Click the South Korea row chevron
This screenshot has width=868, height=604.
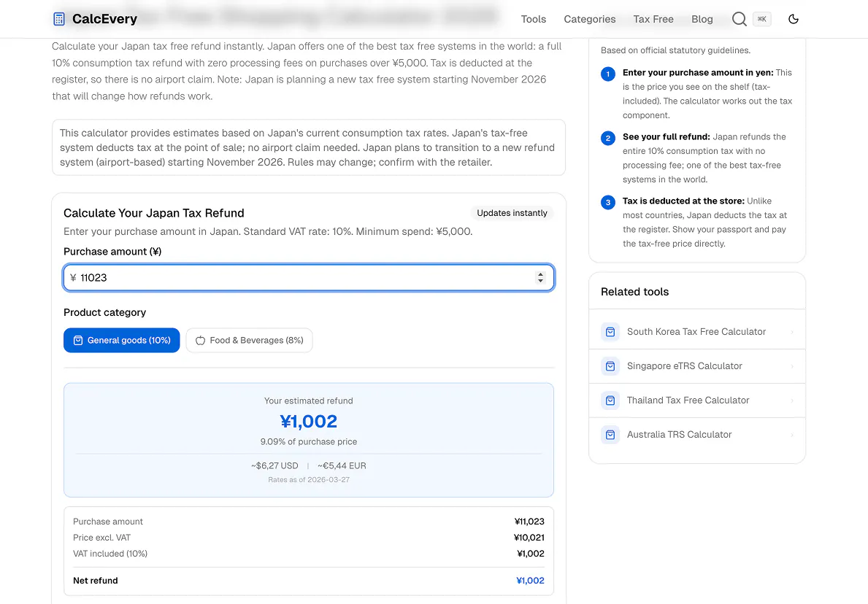click(x=792, y=332)
